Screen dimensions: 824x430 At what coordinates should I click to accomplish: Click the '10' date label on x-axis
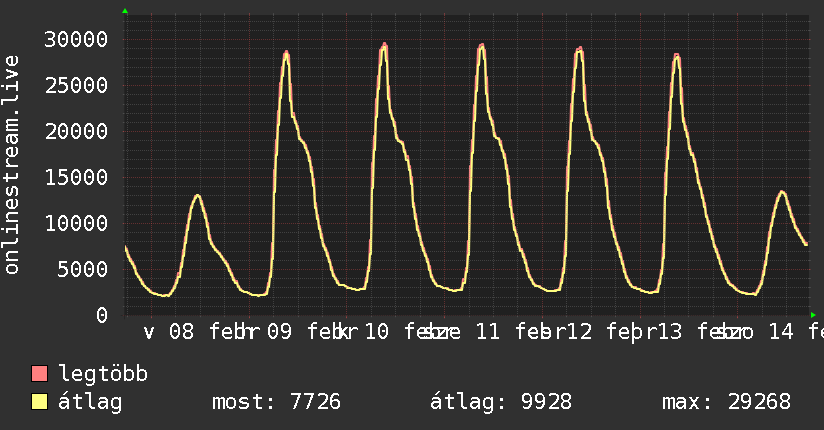pos(377,332)
